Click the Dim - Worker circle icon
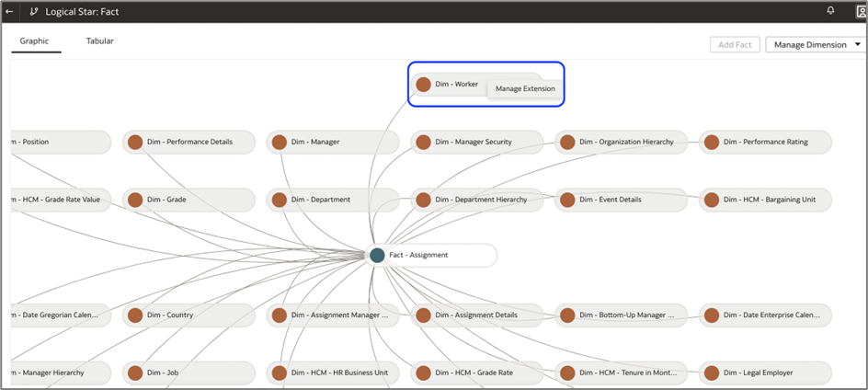This screenshot has width=868, height=390. coord(424,85)
